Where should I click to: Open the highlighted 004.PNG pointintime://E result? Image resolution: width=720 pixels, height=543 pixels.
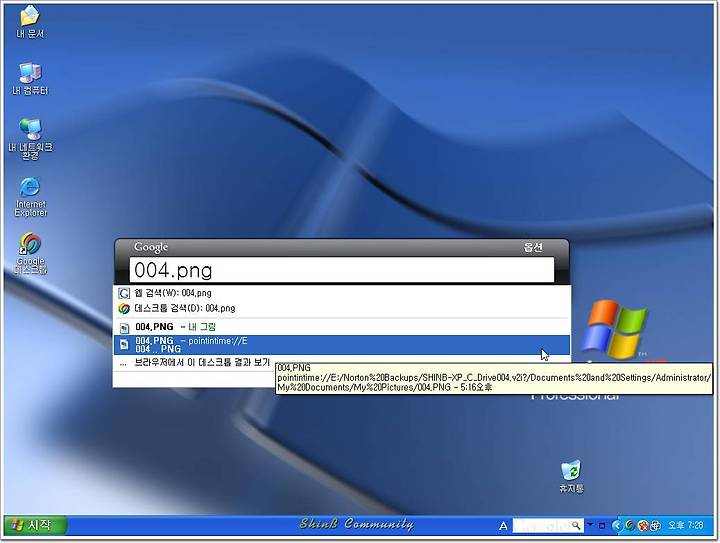[342, 345]
